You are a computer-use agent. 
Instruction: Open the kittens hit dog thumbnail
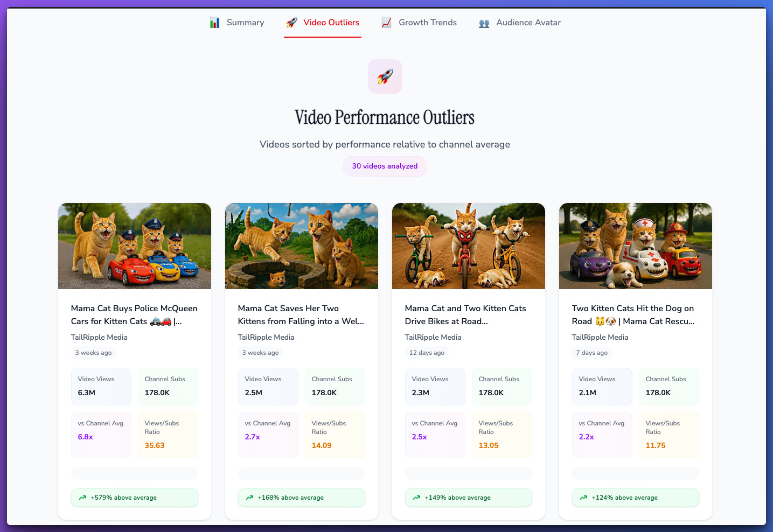tap(636, 246)
